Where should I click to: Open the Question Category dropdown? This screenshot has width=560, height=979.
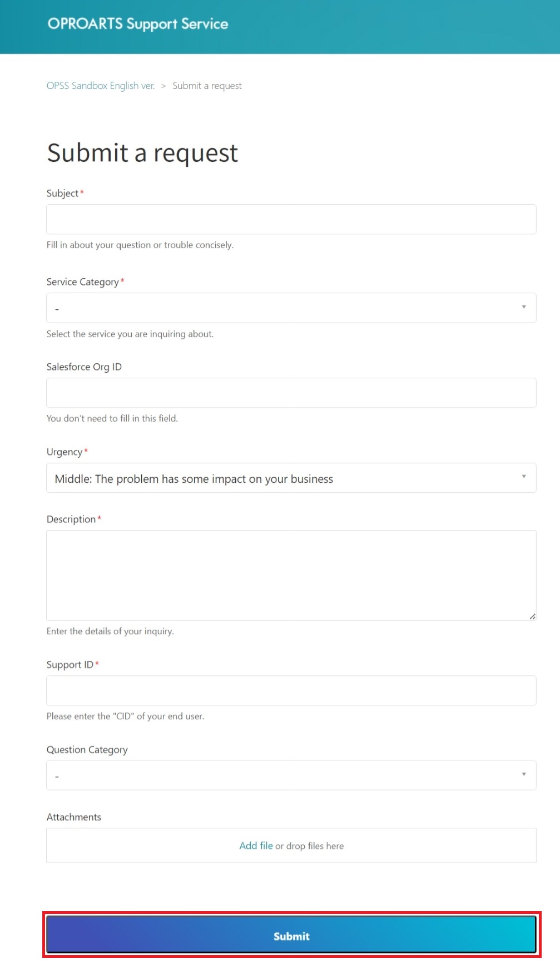click(x=291, y=774)
